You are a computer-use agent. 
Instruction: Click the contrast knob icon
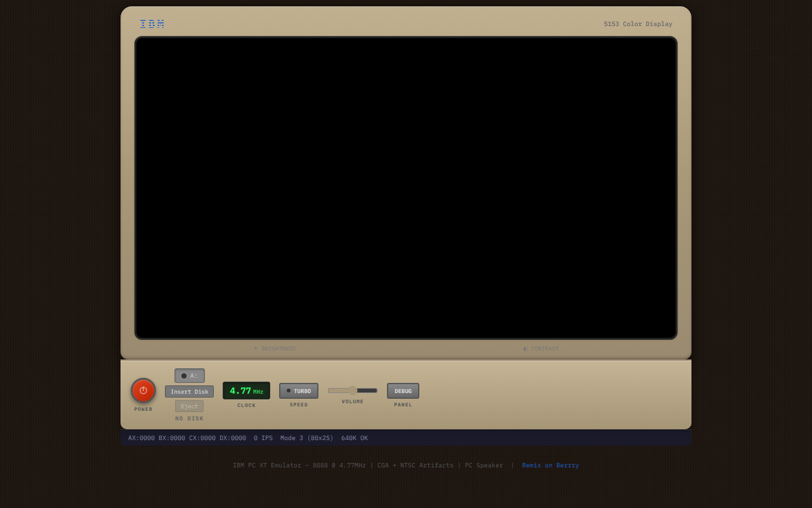pos(525,349)
